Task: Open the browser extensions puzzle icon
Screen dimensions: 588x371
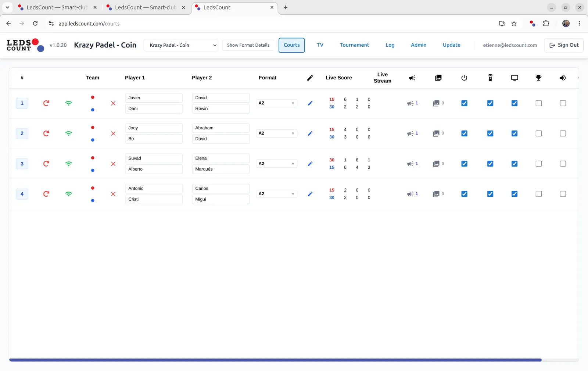Action: point(546,24)
